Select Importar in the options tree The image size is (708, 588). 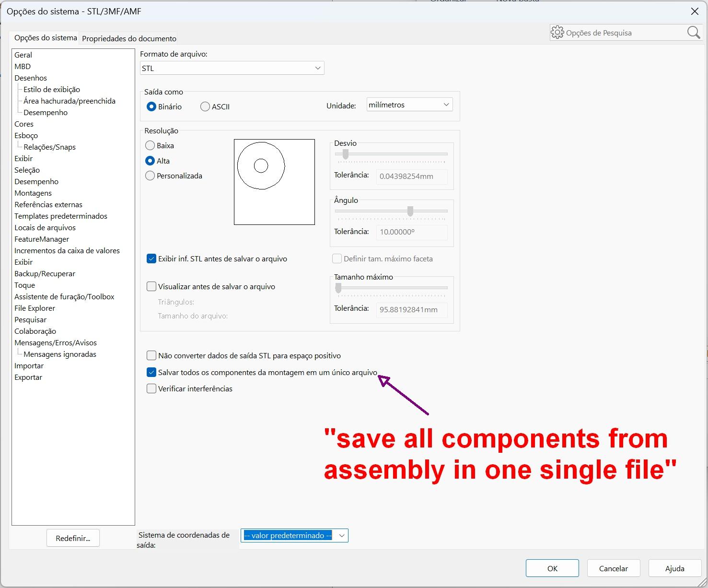pos(29,365)
